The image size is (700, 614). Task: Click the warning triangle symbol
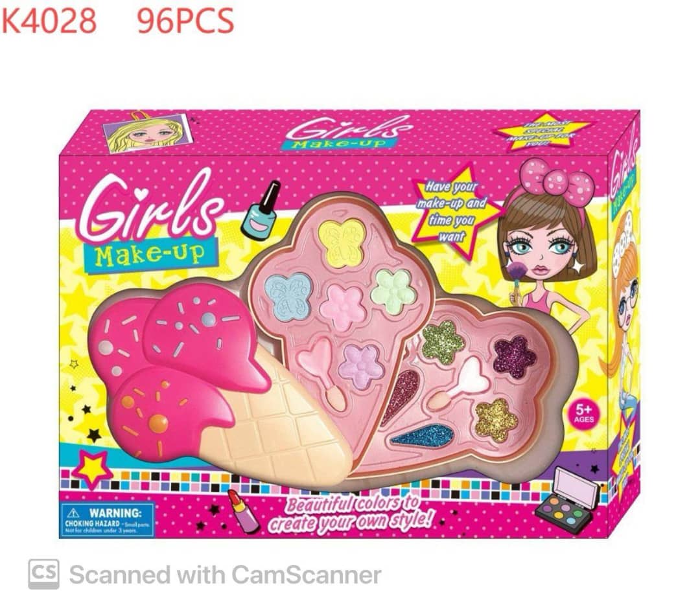pyautogui.click(x=73, y=513)
